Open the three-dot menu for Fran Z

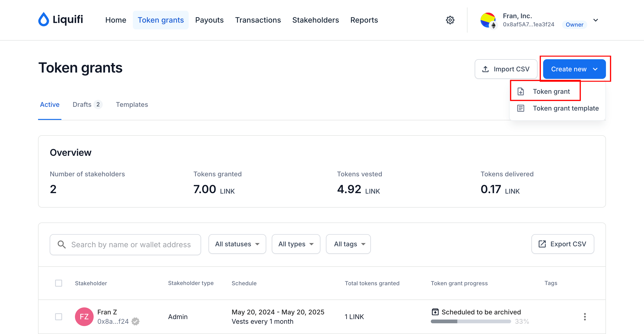pos(585,317)
